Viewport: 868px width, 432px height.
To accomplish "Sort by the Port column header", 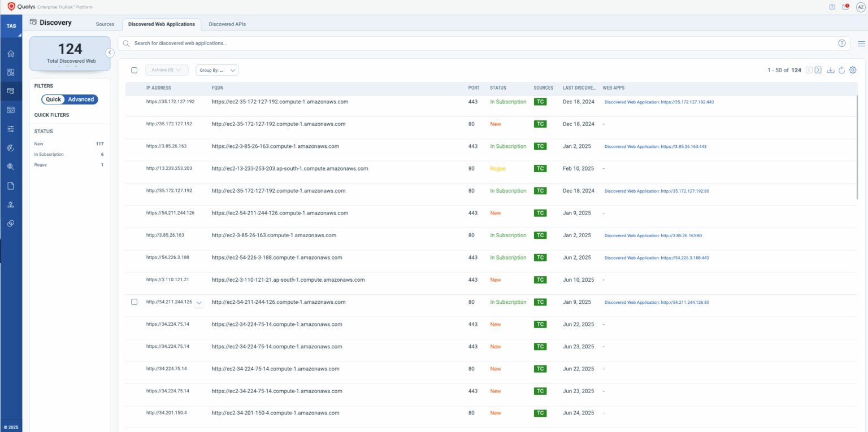I will pos(474,88).
